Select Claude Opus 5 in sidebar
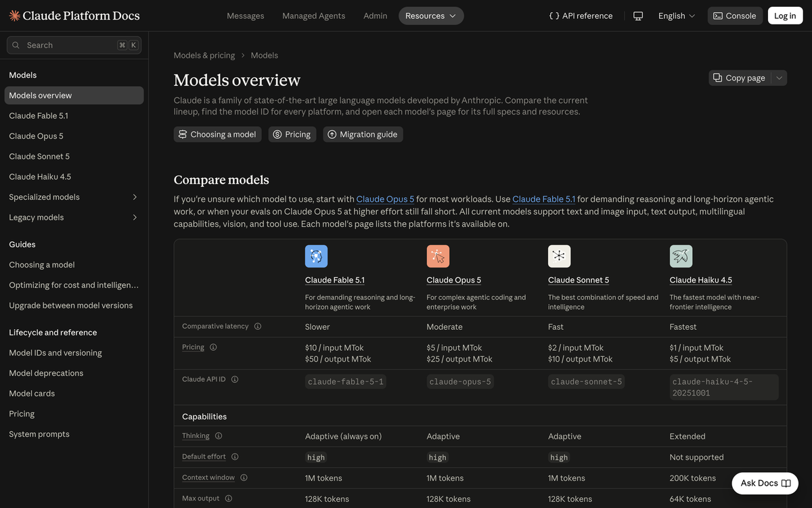The width and height of the screenshot is (812, 508). (x=74, y=136)
